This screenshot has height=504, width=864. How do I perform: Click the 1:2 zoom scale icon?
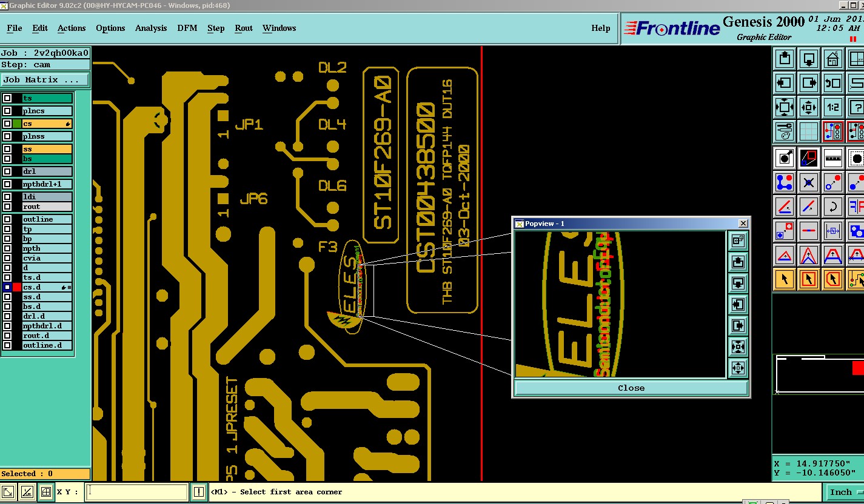click(833, 107)
